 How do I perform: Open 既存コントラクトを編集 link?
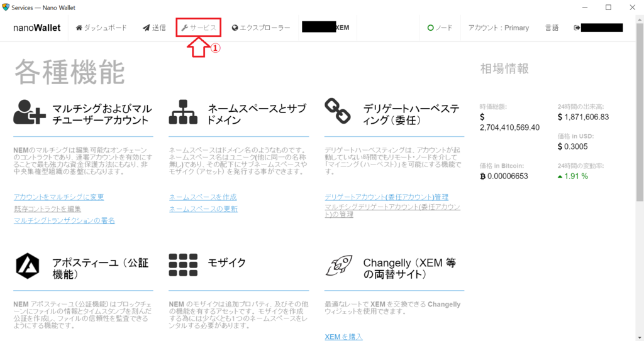coord(47,209)
